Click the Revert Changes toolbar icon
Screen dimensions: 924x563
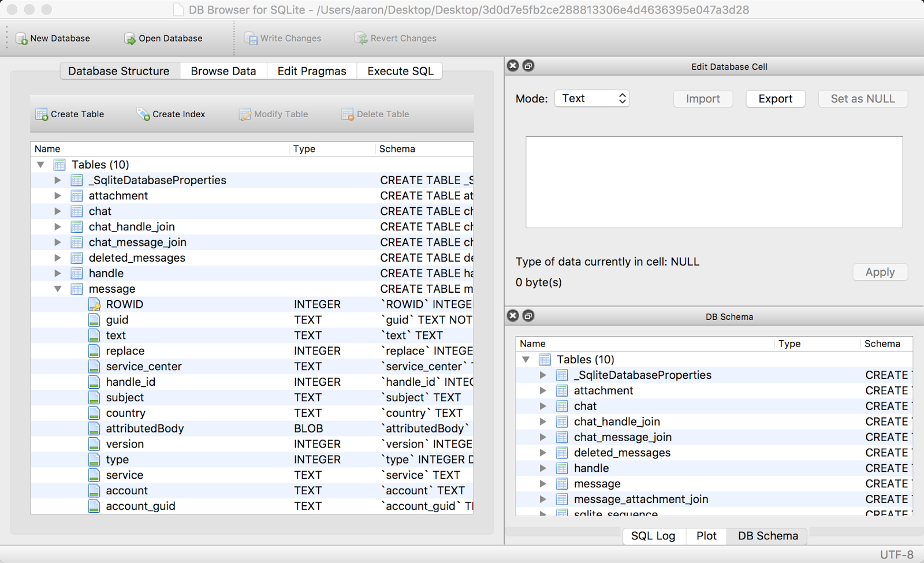pyautogui.click(x=362, y=39)
